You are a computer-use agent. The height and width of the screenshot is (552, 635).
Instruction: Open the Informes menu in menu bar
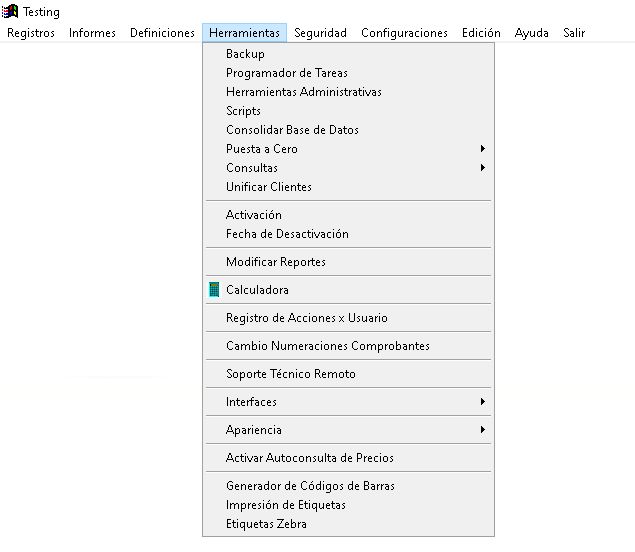(92, 33)
